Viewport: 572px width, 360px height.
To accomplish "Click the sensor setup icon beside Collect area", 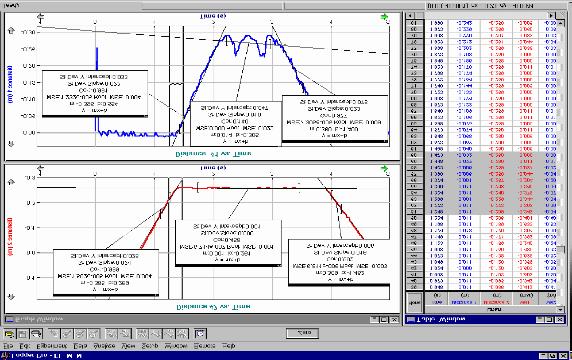I will coord(200,333).
